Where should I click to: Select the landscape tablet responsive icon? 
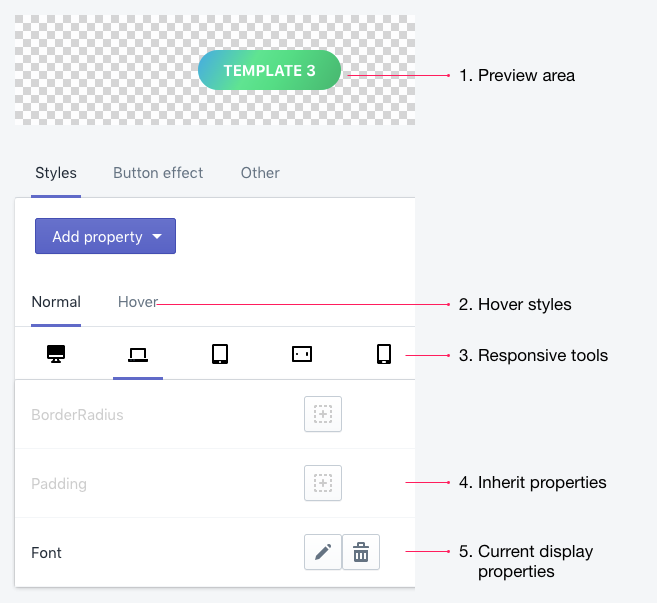[302, 354]
